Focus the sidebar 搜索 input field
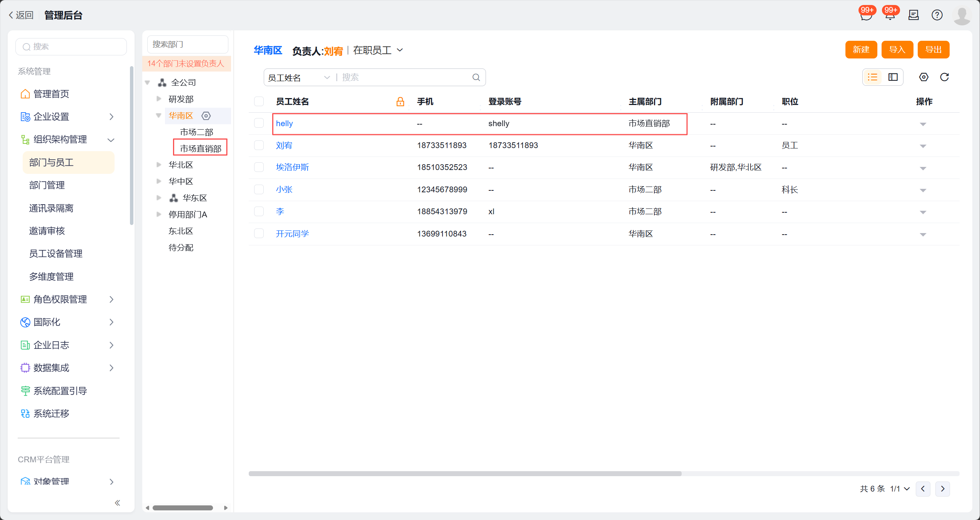The image size is (980, 520). coord(71,47)
